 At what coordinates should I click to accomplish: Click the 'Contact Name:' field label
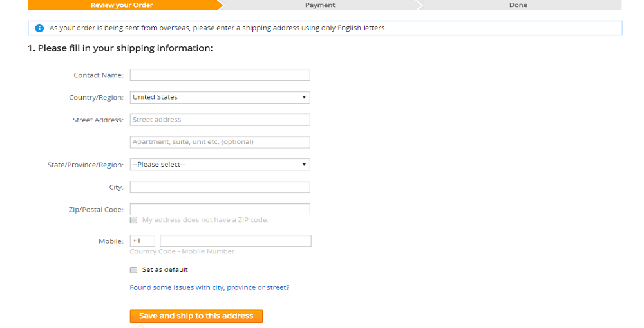point(98,75)
